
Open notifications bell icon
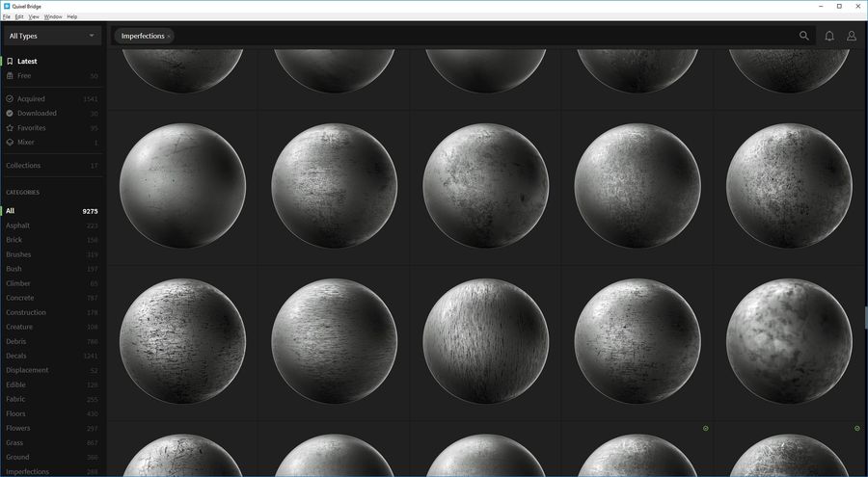[829, 36]
